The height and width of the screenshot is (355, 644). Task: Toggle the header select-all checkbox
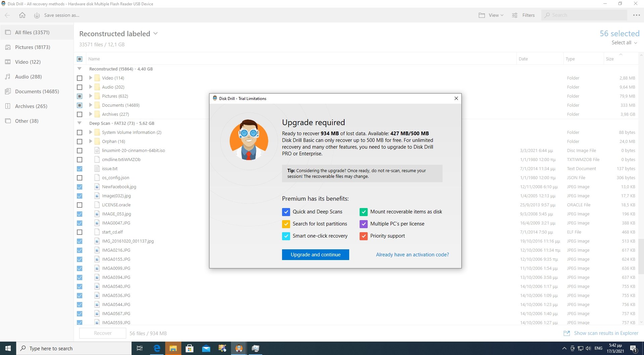(x=80, y=59)
